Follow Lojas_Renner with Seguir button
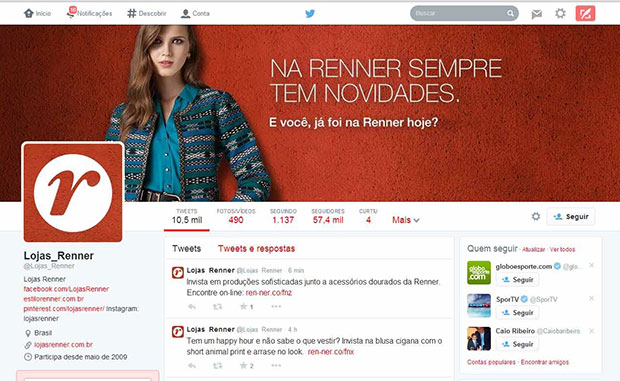This screenshot has width=620, height=381. point(571,217)
